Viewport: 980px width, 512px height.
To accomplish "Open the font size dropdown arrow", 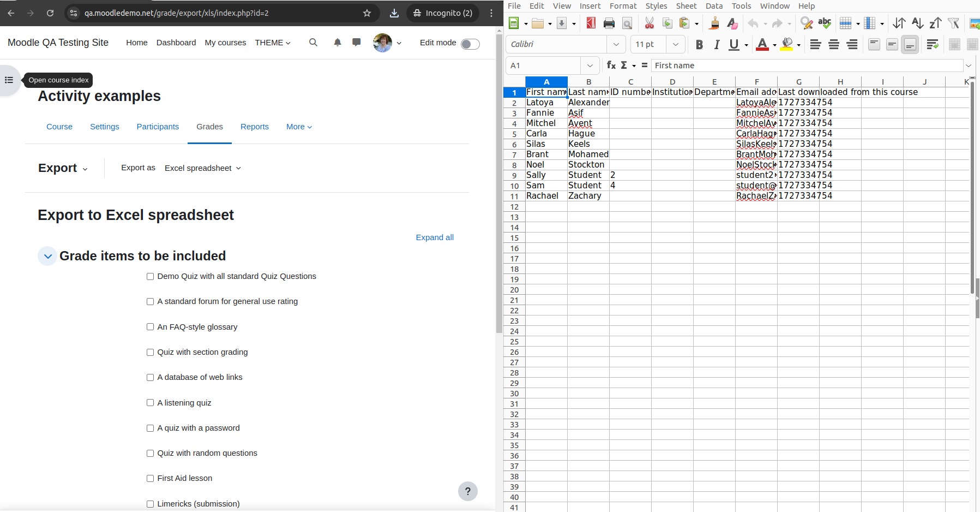I will pyautogui.click(x=676, y=44).
